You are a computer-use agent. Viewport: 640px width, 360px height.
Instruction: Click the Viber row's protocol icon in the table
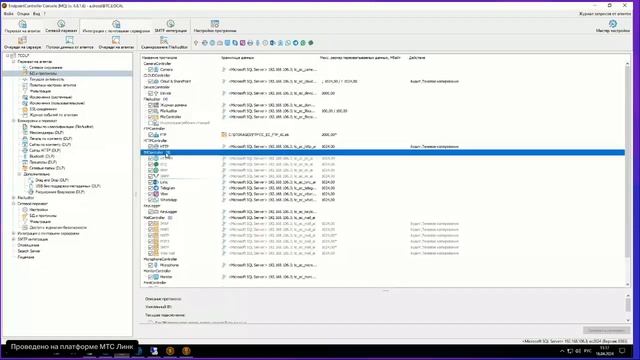click(x=156, y=194)
